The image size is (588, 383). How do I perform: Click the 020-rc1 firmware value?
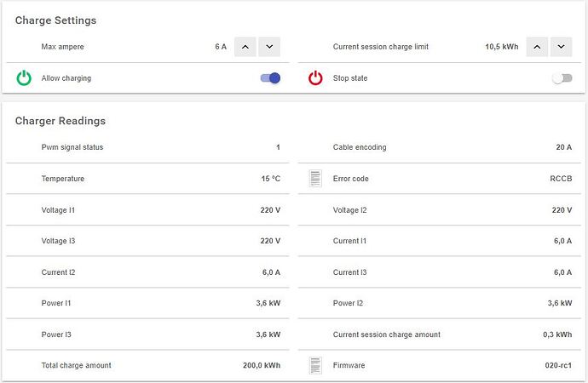pyautogui.click(x=558, y=365)
